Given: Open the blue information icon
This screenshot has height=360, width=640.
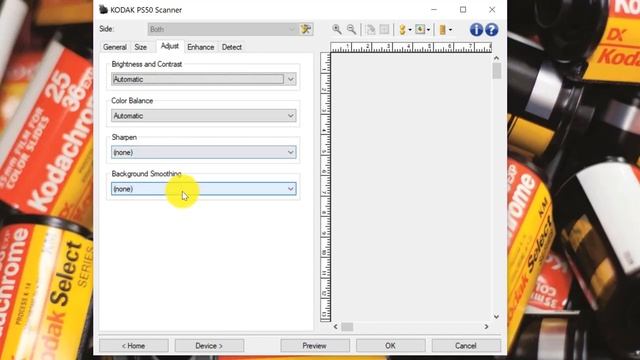Looking at the screenshot, I should click(476, 29).
